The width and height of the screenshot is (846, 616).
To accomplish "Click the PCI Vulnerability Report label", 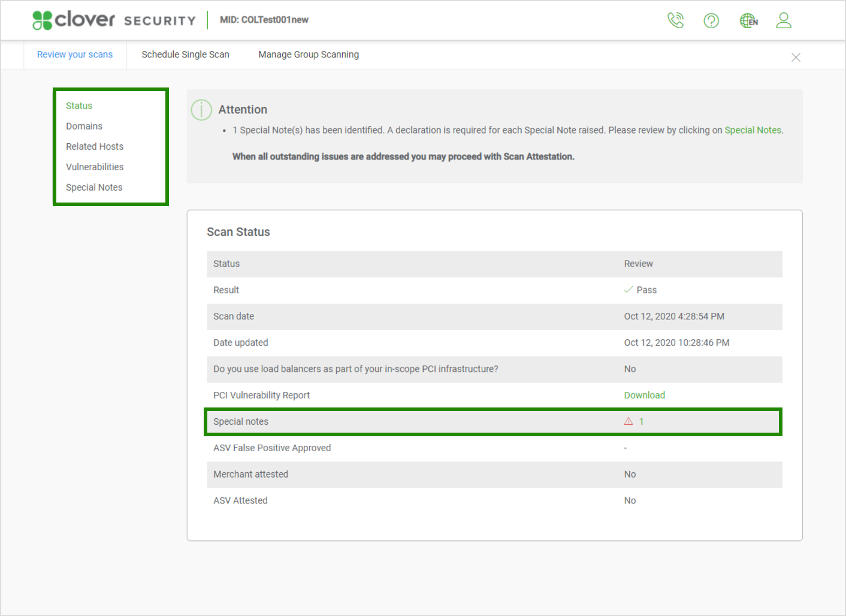I will coord(262,395).
